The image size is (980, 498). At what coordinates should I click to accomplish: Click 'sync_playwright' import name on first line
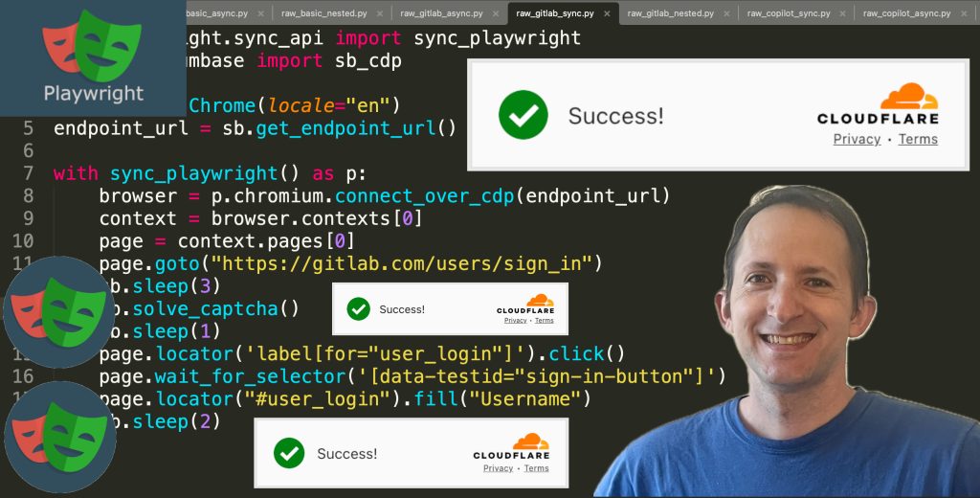point(497,38)
